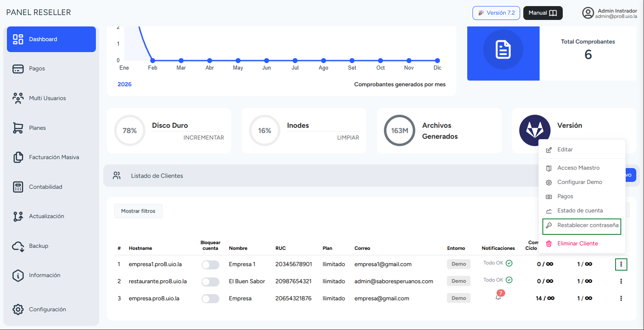Toggle Bloquear cuenta for empresa1.pro8.uio.la
The width and height of the screenshot is (644, 330).
coord(210,265)
